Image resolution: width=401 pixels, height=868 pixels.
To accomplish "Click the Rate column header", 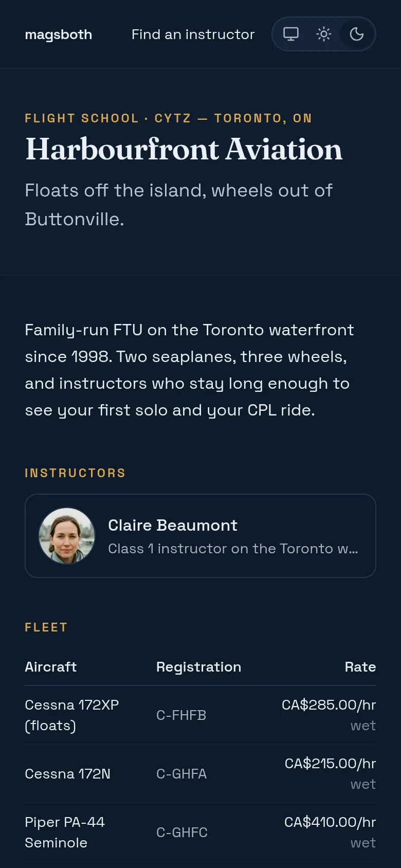I will point(360,667).
